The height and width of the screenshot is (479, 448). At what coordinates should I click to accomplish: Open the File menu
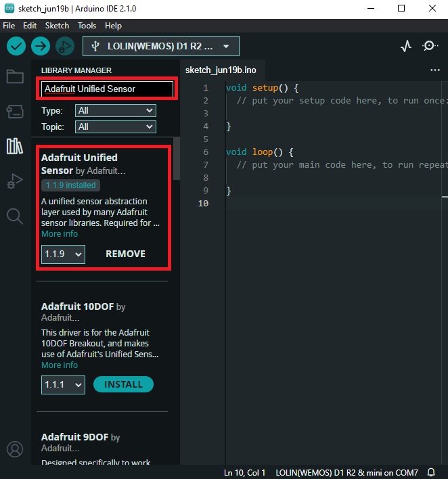point(9,26)
